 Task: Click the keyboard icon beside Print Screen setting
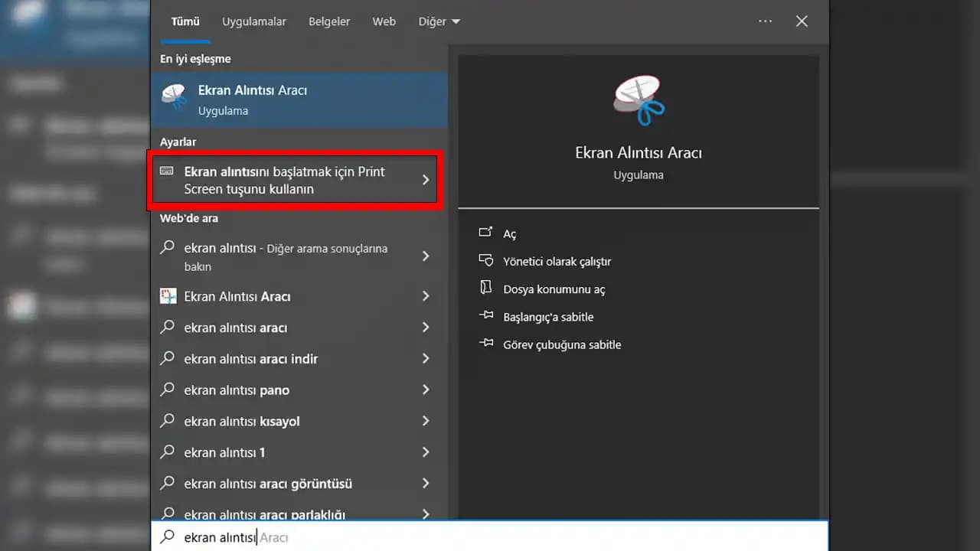tap(167, 171)
